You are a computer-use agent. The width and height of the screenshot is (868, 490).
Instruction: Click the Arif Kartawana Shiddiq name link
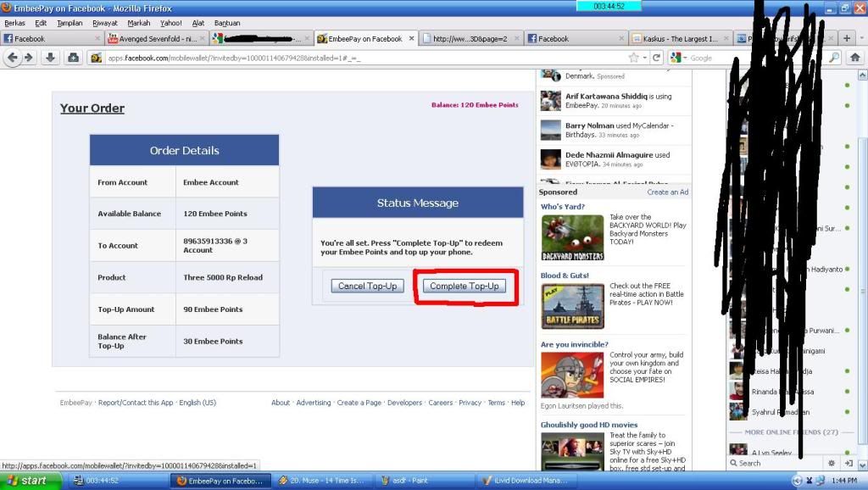point(606,97)
